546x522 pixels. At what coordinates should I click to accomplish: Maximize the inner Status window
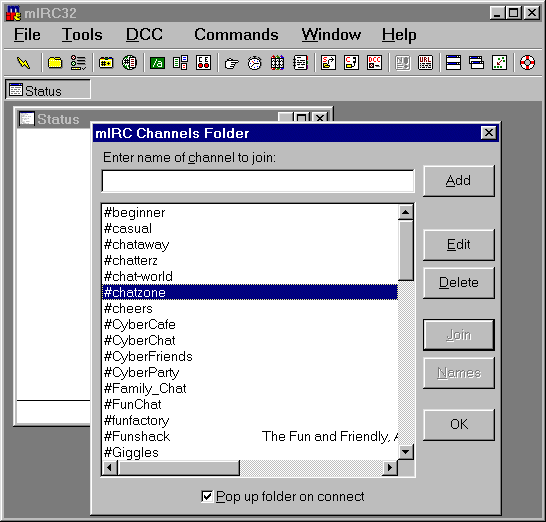[302, 117]
